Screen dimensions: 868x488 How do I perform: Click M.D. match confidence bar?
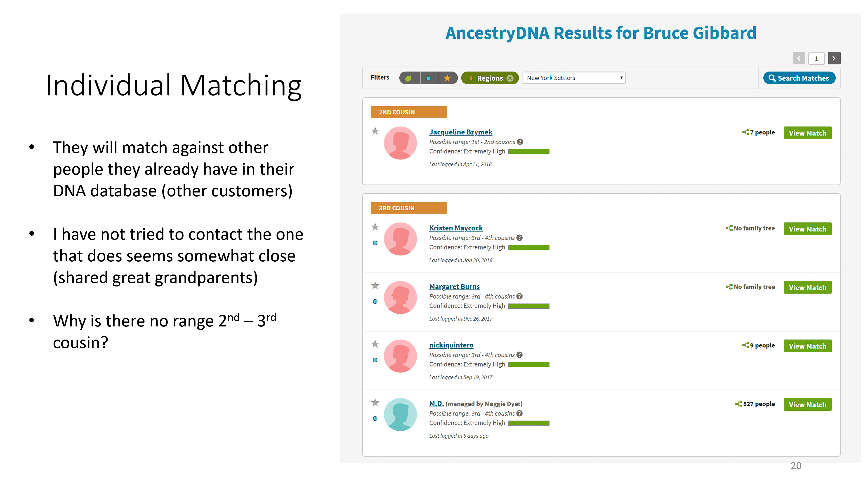pos(529,423)
